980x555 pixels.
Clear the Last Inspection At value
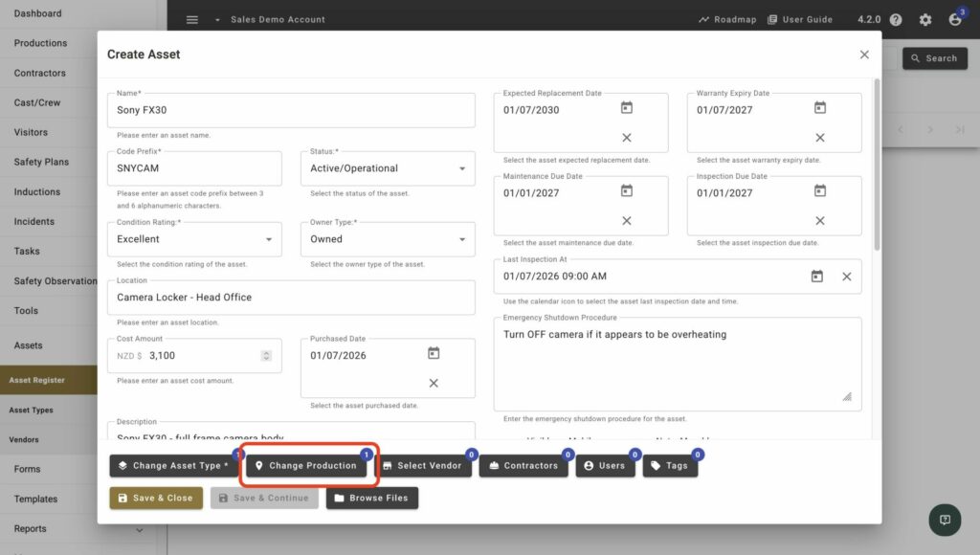(846, 277)
